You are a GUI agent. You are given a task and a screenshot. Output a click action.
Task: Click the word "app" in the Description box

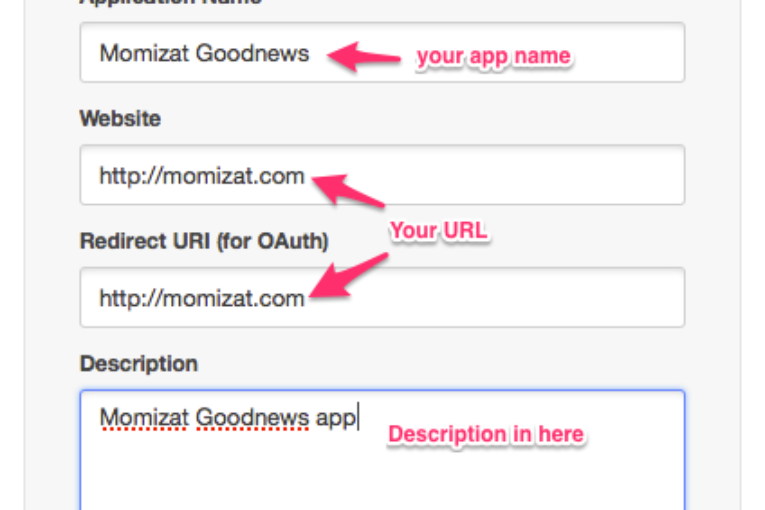click(336, 418)
